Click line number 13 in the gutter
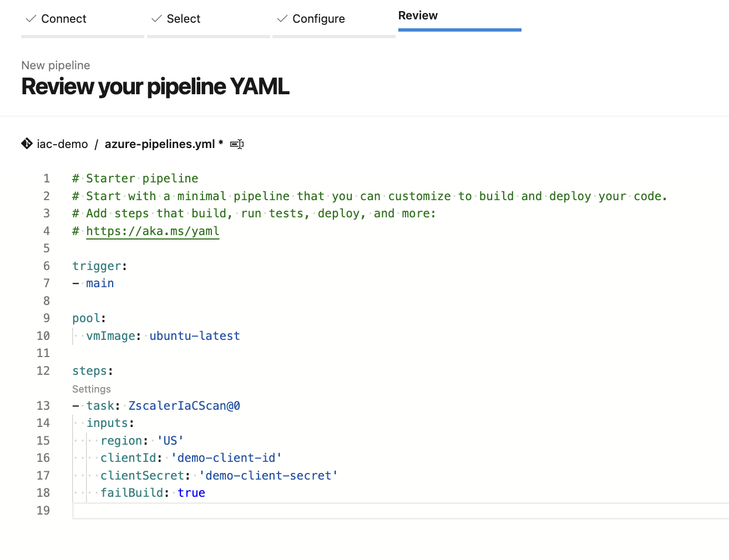 43,406
